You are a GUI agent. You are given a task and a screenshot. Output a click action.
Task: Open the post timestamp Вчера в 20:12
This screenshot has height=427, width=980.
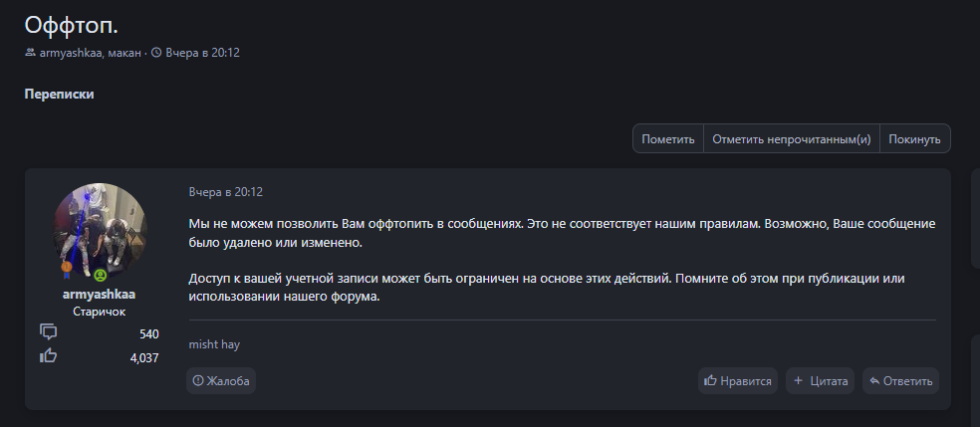(x=225, y=191)
